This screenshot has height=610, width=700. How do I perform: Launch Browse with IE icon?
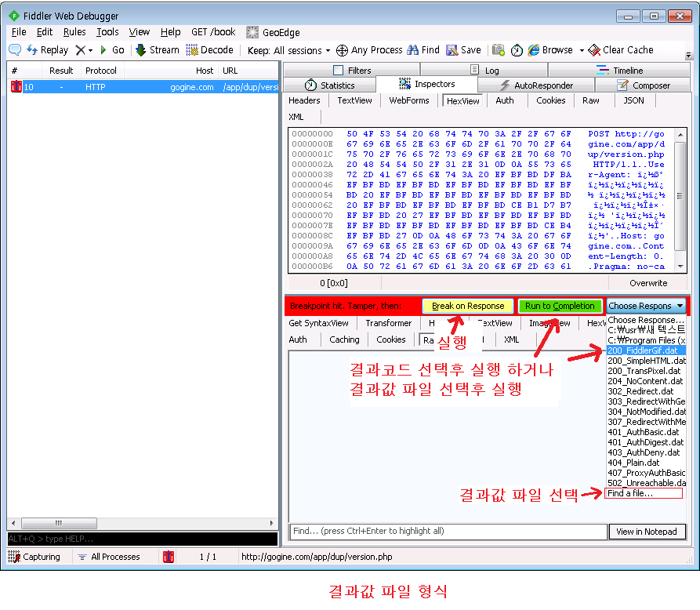534,50
